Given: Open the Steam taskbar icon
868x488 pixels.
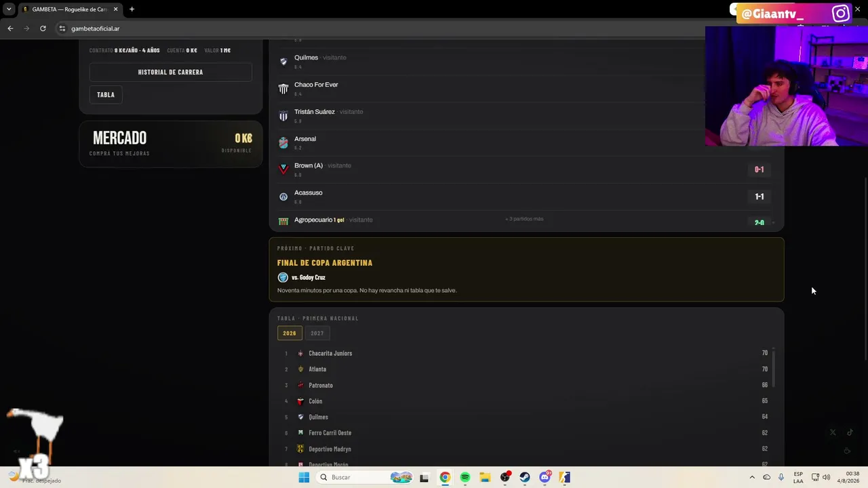Looking at the screenshot, I should click(x=525, y=477).
